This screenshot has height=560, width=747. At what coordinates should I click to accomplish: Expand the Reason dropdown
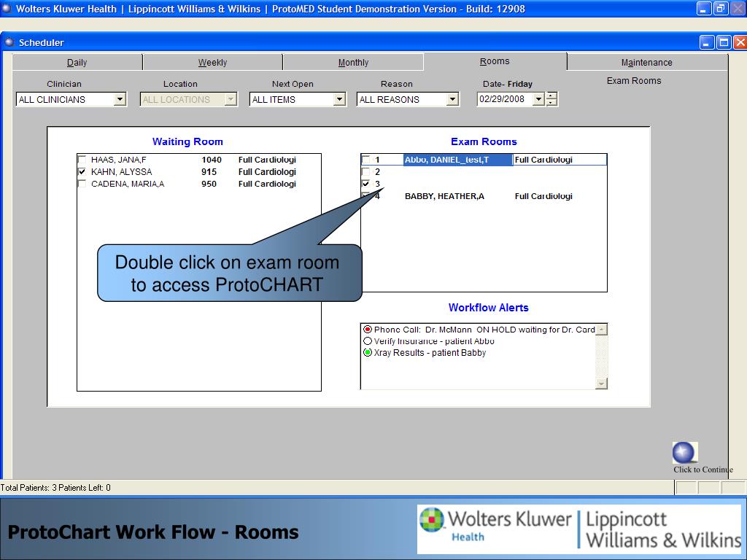click(x=452, y=99)
